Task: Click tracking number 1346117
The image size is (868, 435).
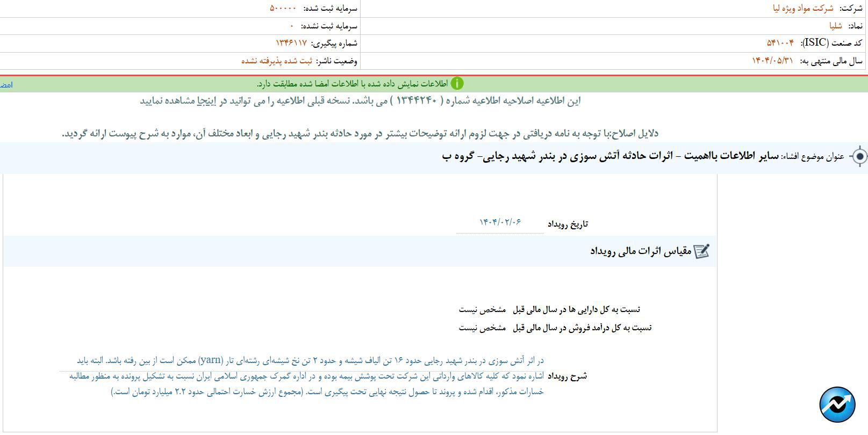Action: (x=291, y=43)
